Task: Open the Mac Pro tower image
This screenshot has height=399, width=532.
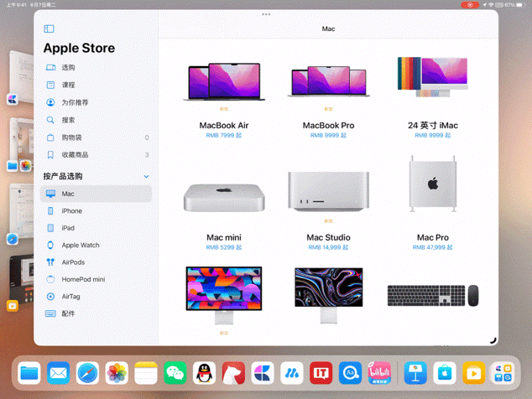Action: click(x=433, y=184)
